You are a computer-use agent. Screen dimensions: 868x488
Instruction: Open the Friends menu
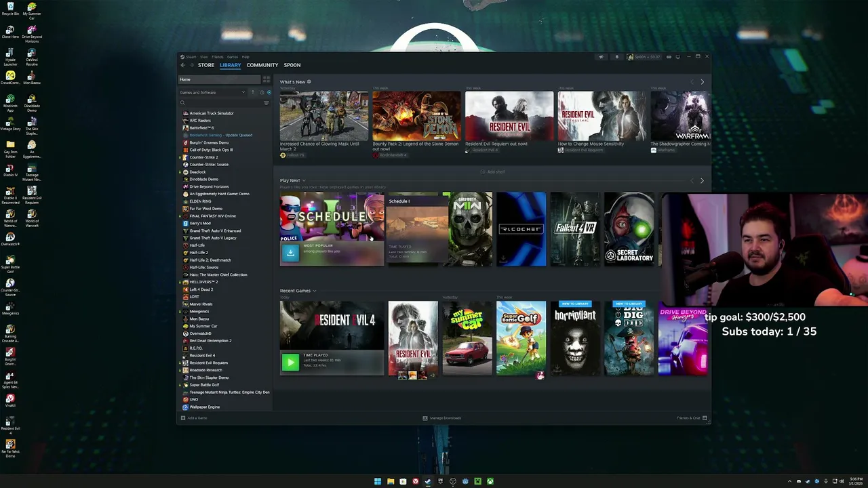click(217, 57)
